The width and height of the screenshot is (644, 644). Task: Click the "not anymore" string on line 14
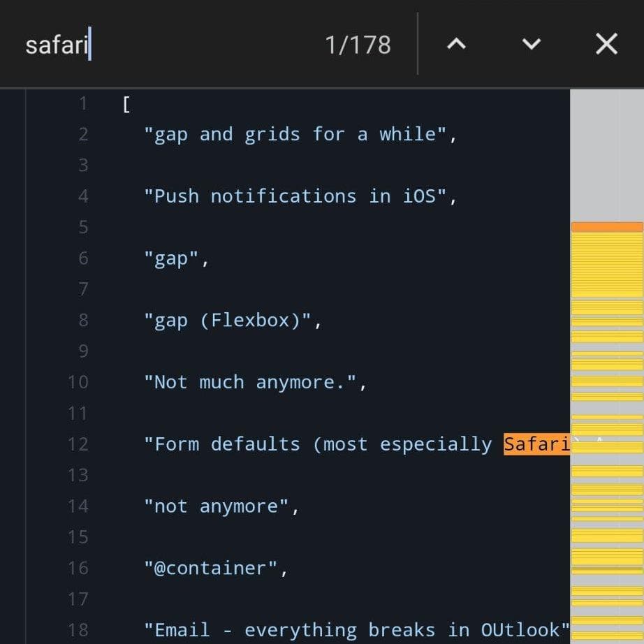tap(220, 506)
